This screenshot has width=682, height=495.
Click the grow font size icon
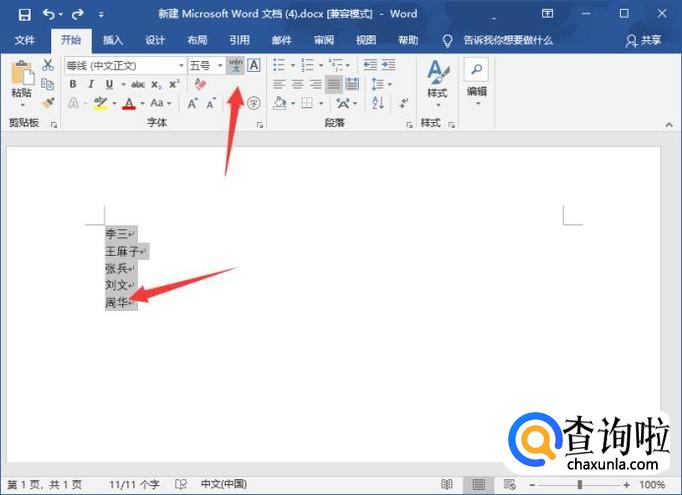pyautogui.click(x=192, y=104)
